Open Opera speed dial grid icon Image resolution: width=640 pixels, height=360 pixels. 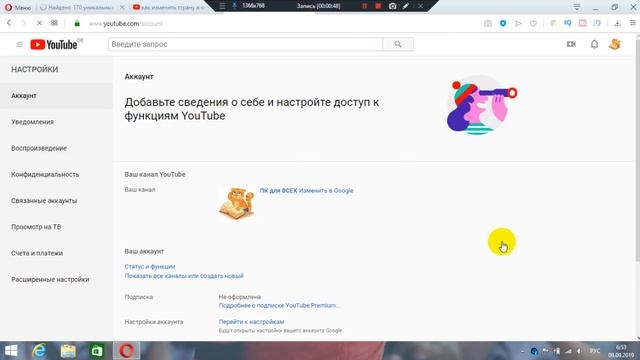pyautogui.click(x=54, y=23)
